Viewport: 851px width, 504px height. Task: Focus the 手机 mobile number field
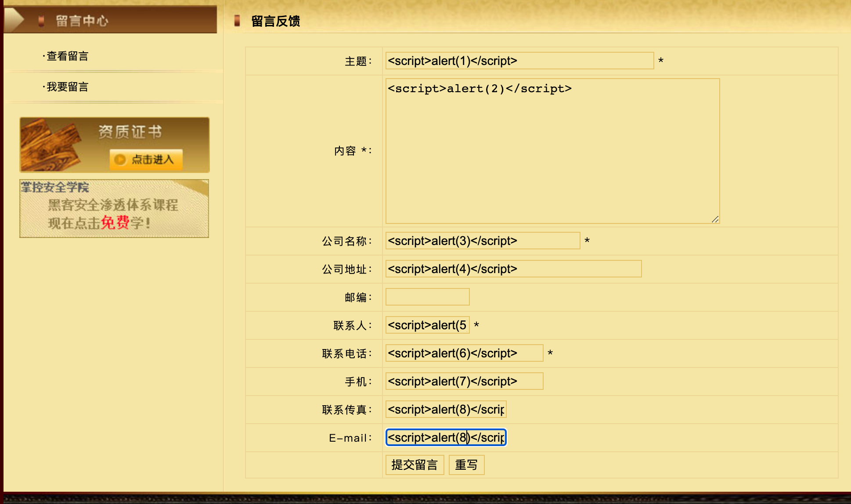click(465, 381)
